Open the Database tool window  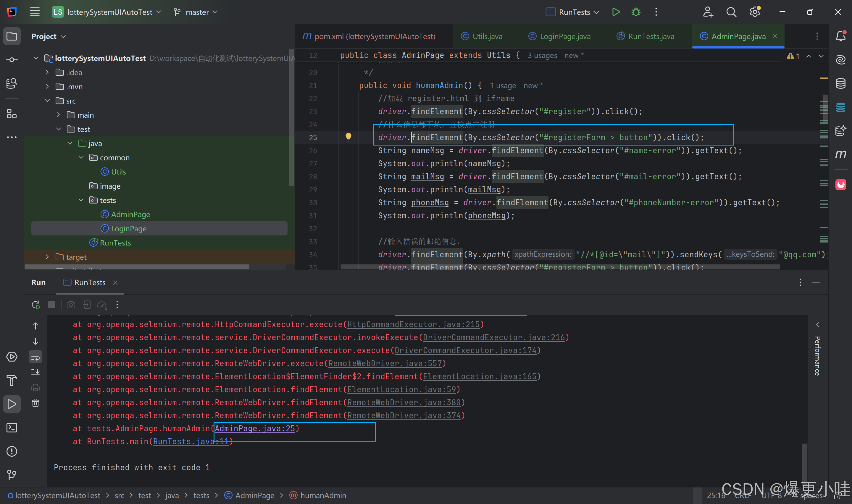pyautogui.click(x=840, y=83)
